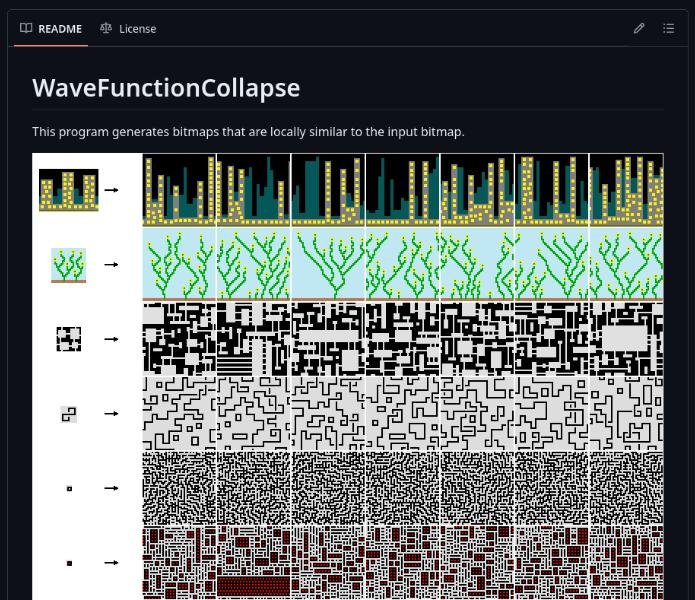Open the outline list icon

click(x=669, y=29)
